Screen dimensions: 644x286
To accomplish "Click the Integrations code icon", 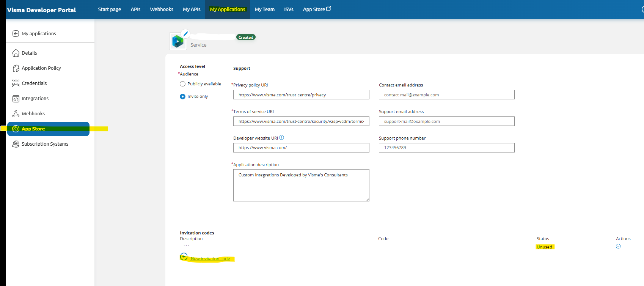I will point(16,98).
